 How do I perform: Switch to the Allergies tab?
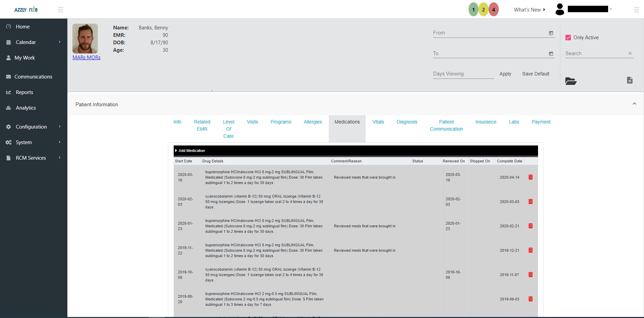313,122
